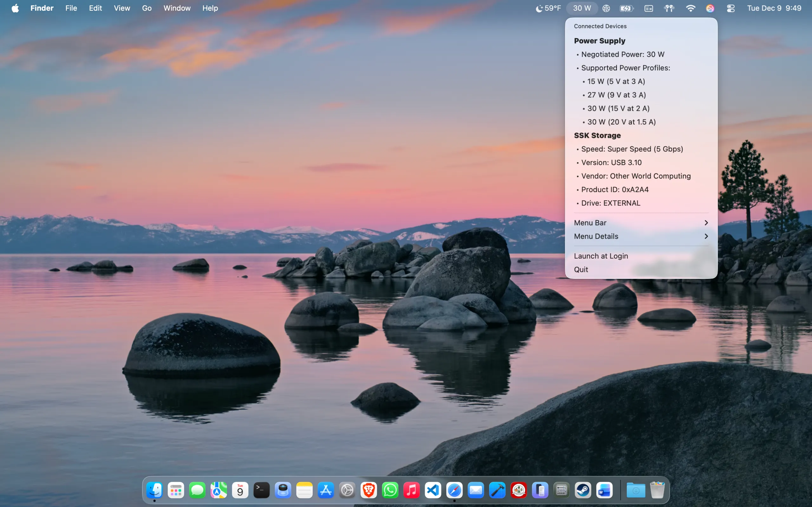Click the Siri icon in menu bar
The image size is (812, 507).
[x=710, y=8]
